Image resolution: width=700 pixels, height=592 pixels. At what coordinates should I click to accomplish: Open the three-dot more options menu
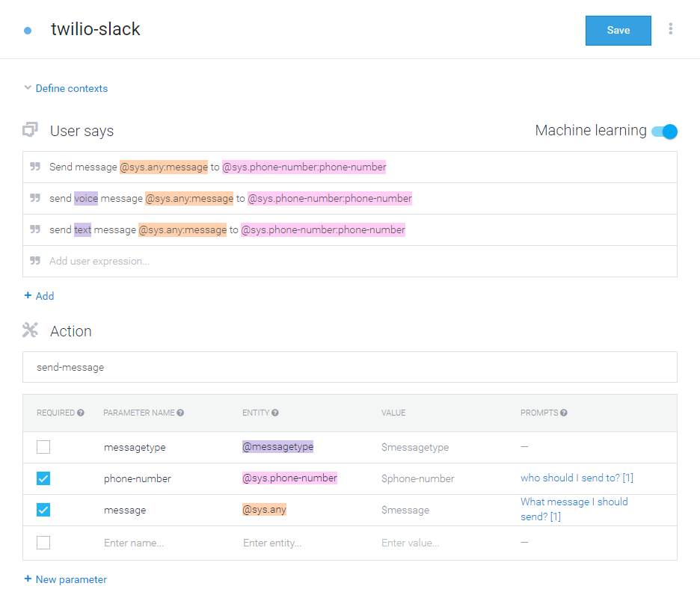[x=670, y=29]
